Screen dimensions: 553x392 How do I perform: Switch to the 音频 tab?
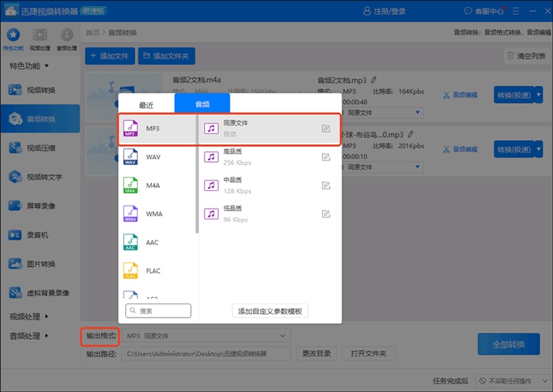click(x=203, y=104)
